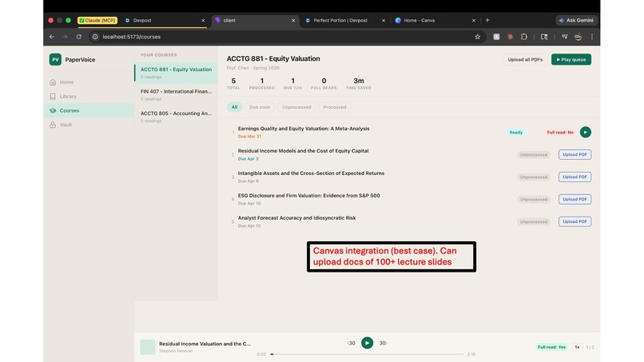The image size is (644, 362).
Task: Close the client tab
Action: 293,20
